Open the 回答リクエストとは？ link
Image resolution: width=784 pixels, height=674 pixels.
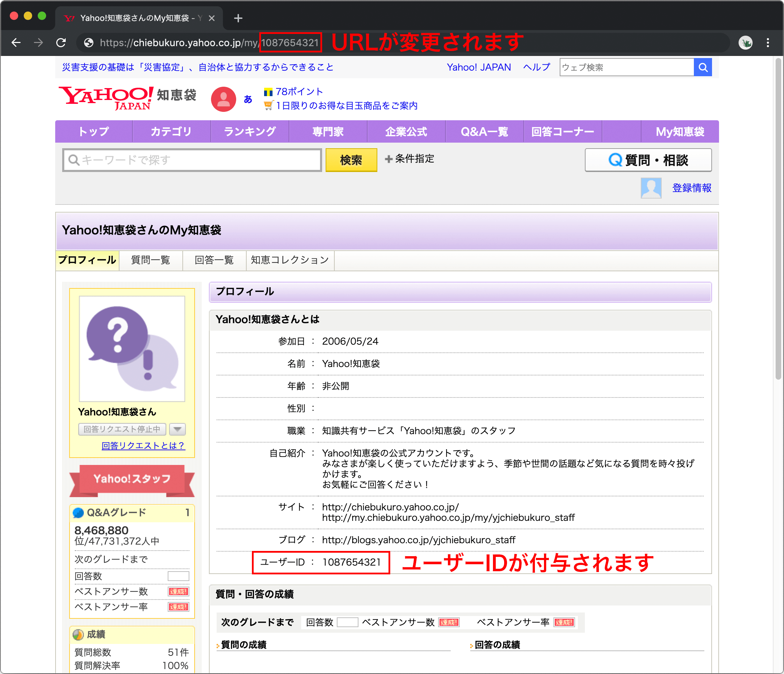coord(143,446)
